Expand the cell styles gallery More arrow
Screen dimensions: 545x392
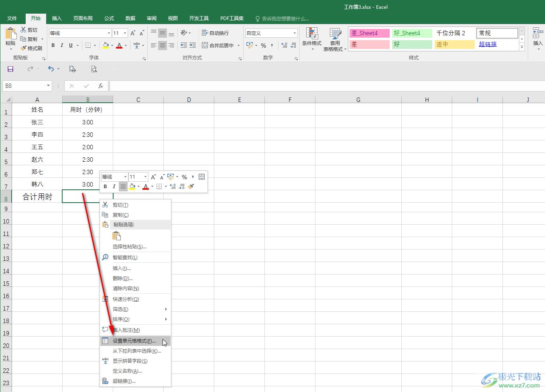(x=522, y=47)
